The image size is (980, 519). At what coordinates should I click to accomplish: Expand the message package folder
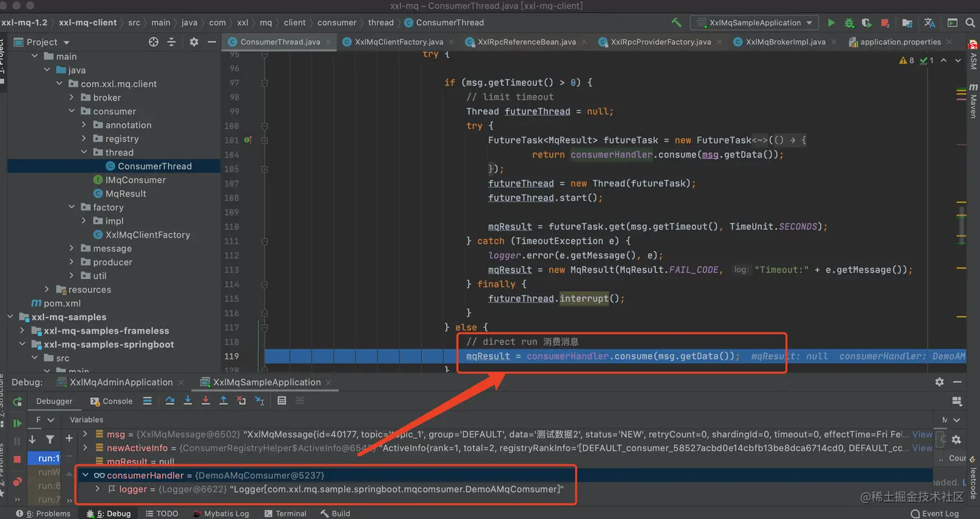pyautogui.click(x=72, y=248)
